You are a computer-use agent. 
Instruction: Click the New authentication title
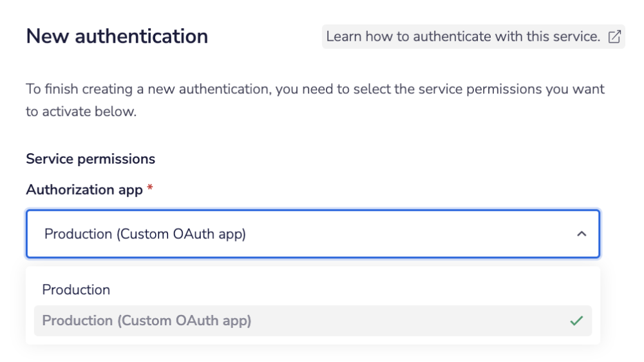117,36
